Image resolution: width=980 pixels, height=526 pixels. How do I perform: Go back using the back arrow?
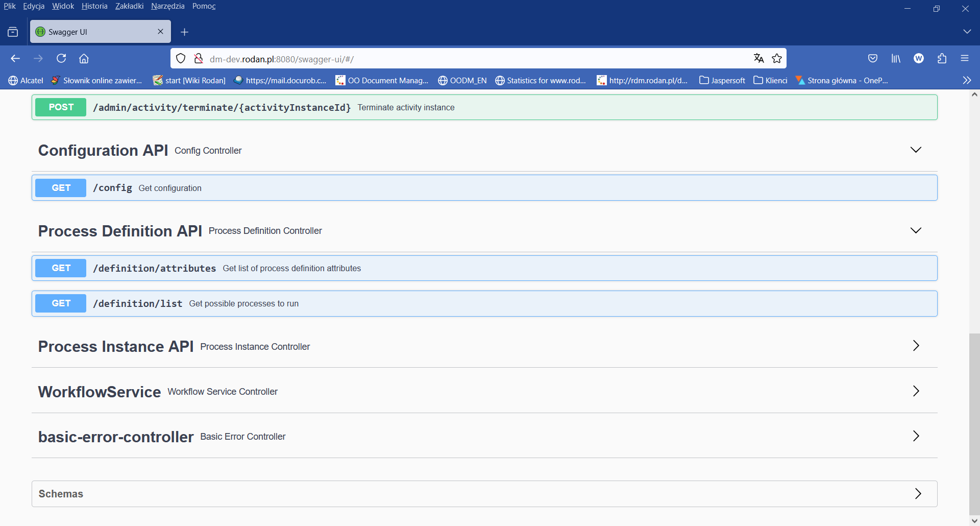pyautogui.click(x=15, y=58)
